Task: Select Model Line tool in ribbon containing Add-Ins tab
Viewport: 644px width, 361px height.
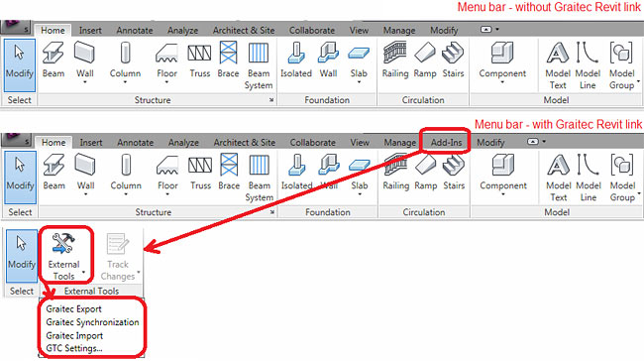Action: (589, 179)
